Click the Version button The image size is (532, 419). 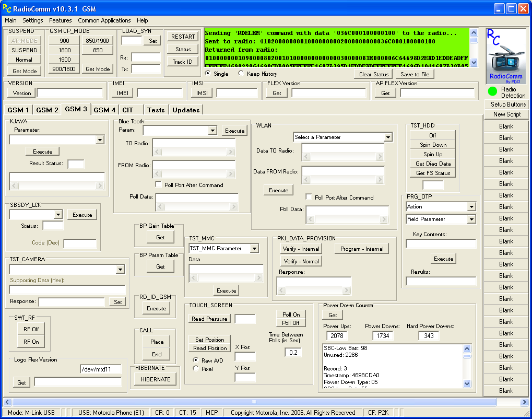tap(22, 93)
